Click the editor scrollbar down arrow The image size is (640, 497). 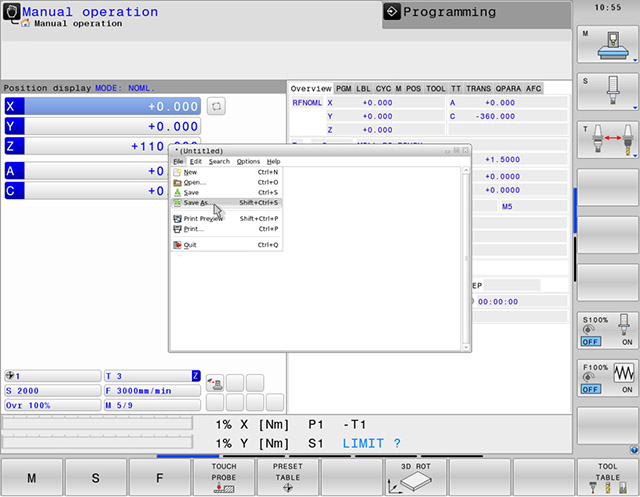click(x=466, y=348)
